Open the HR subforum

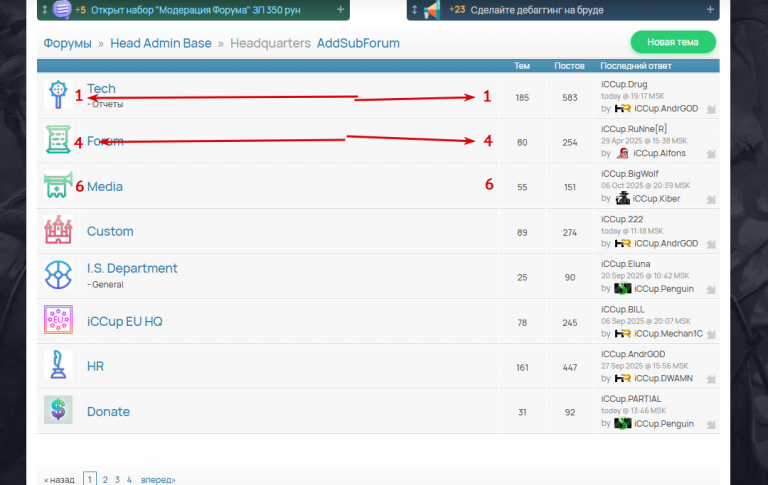coord(96,366)
